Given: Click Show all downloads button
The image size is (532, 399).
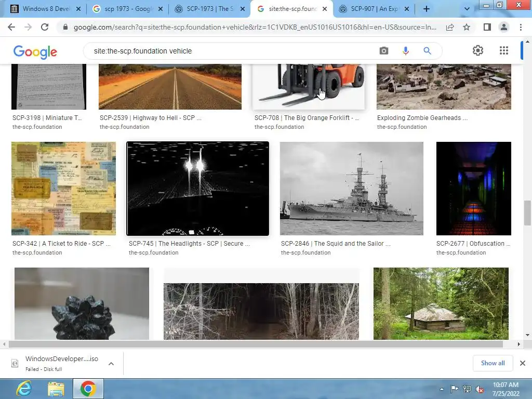Looking at the screenshot, I should tap(493, 363).
